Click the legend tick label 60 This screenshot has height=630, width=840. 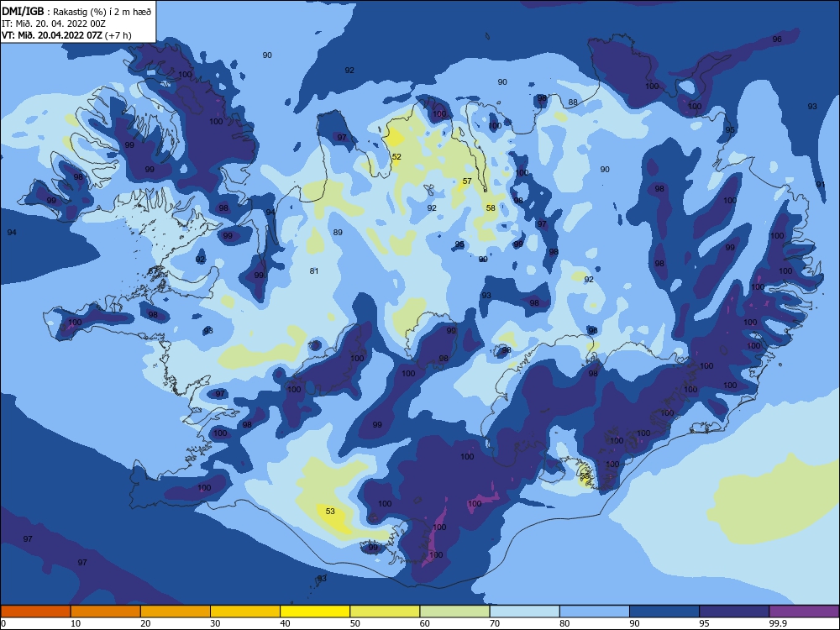click(x=425, y=623)
